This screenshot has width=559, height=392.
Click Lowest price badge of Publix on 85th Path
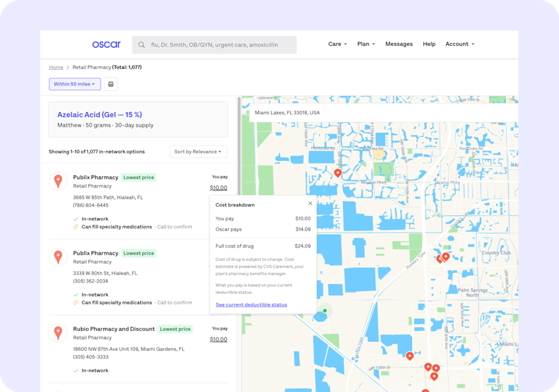(139, 178)
